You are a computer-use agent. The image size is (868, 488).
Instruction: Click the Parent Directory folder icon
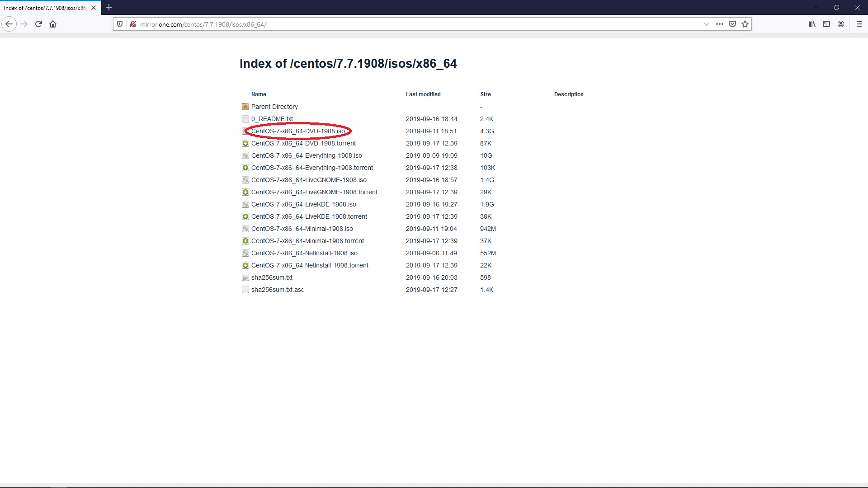click(x=245, y=107)
